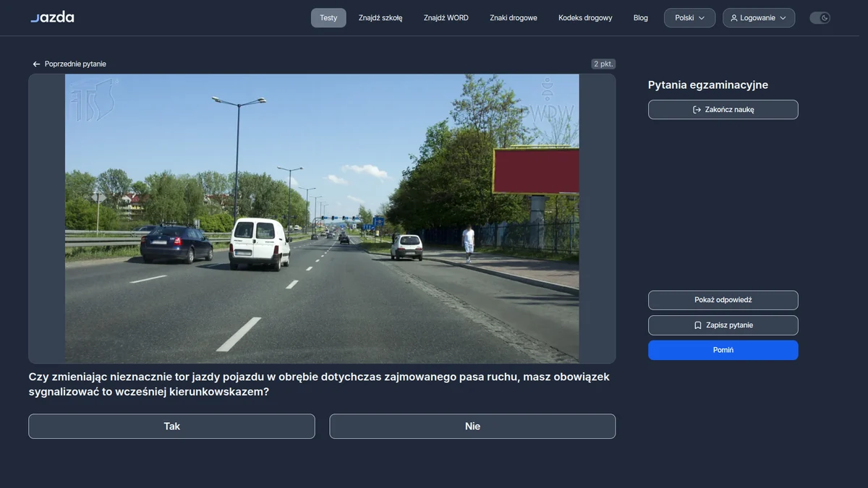
Task: Click the Pytania egzaminacyjne heading
Action: click(x=708, y=85)
